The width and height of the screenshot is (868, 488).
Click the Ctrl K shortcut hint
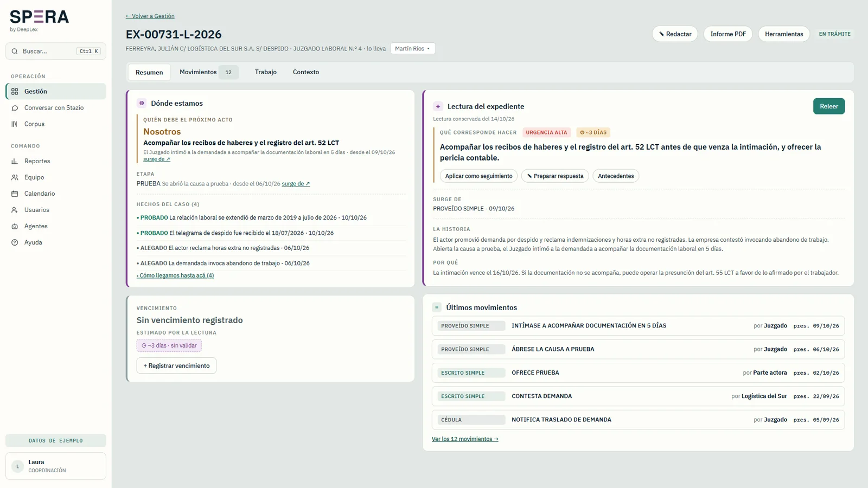coord(89,51)
